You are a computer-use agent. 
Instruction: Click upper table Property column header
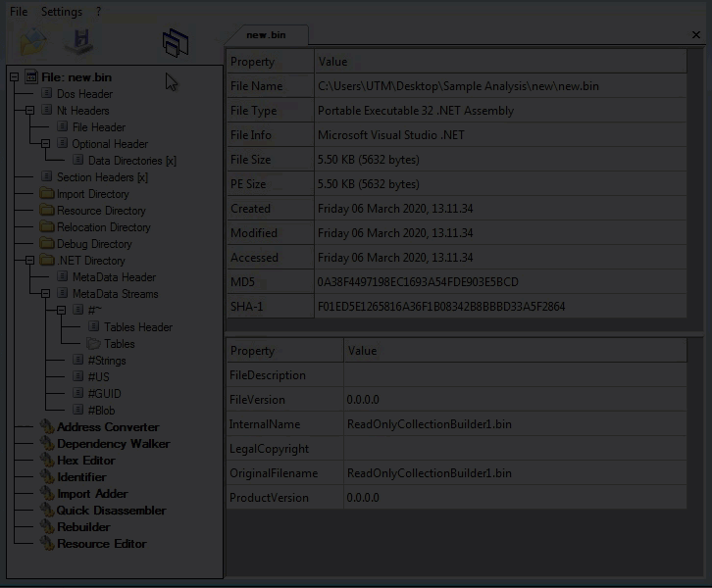point(271,61)
